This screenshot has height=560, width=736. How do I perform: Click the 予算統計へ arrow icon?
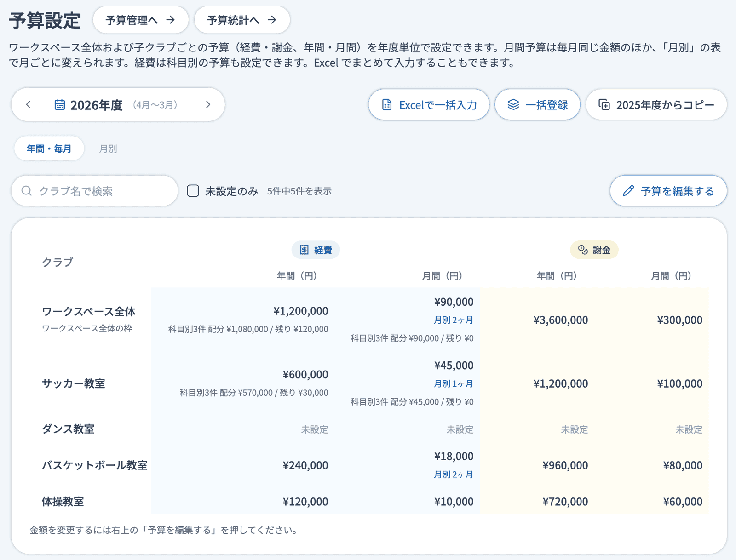[272, 20]
